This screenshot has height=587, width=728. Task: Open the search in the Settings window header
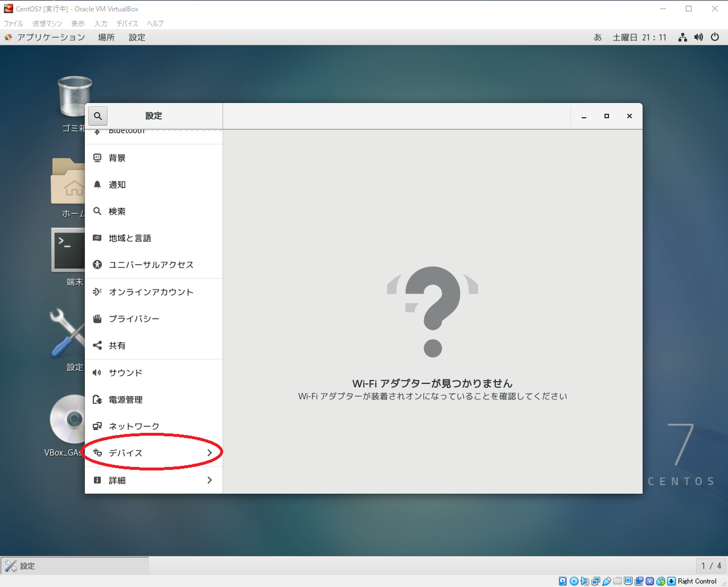[98, 116]
